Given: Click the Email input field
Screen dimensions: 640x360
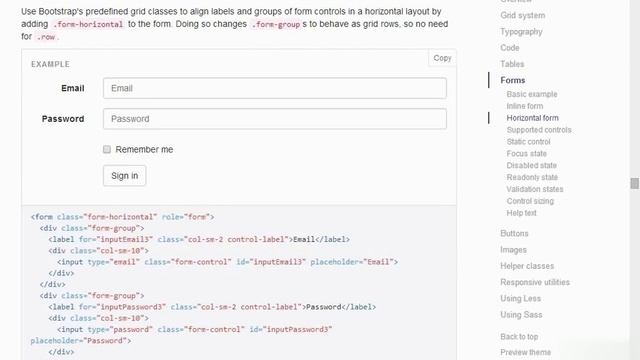Looking at the screenshot, I should pos(275,88).
